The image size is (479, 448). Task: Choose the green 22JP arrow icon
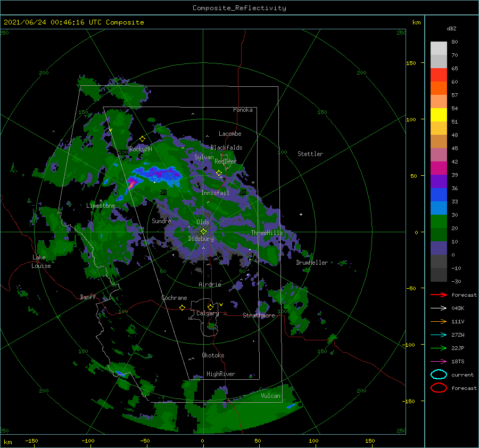click(439, 348)
